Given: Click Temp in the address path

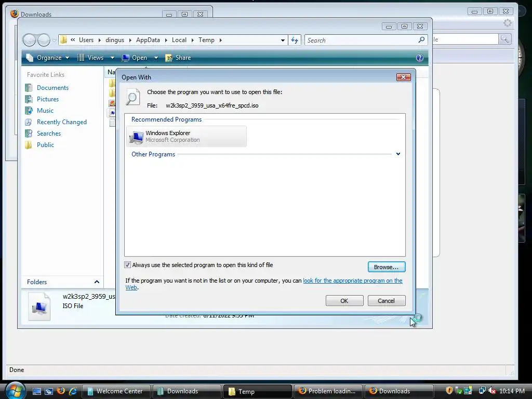Looking at the screenshot, I should point(206,40).
